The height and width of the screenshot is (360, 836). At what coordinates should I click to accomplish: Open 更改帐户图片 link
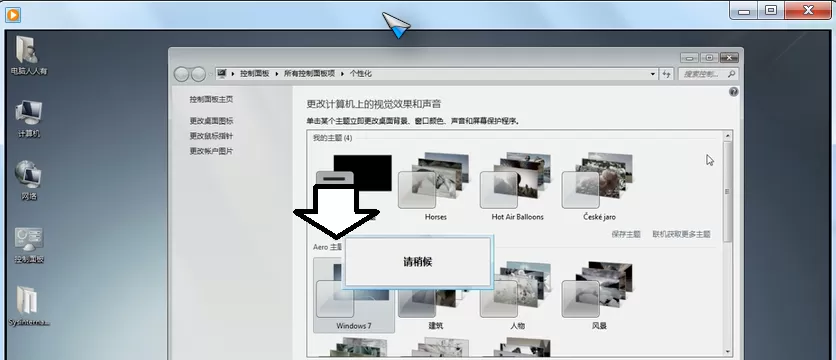[x=211, y=151]
